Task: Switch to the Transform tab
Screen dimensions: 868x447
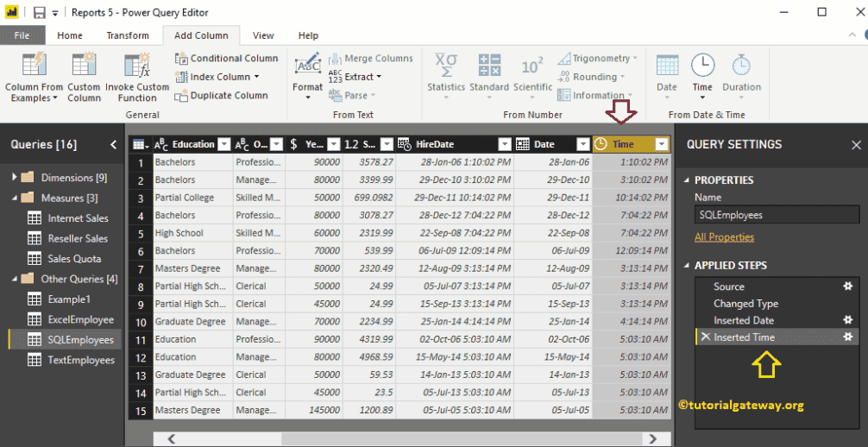Action: (128, 35)
